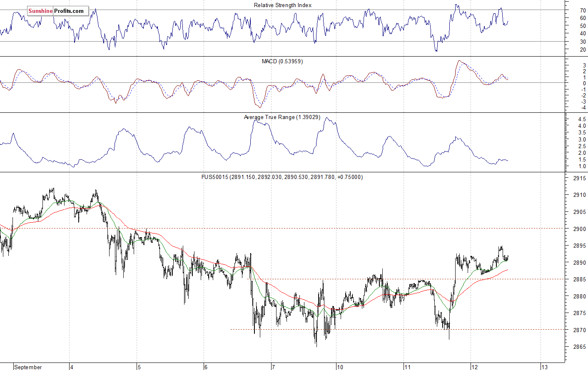Select date axis label 13
The image size is (588, 370).
pos(544,367)
